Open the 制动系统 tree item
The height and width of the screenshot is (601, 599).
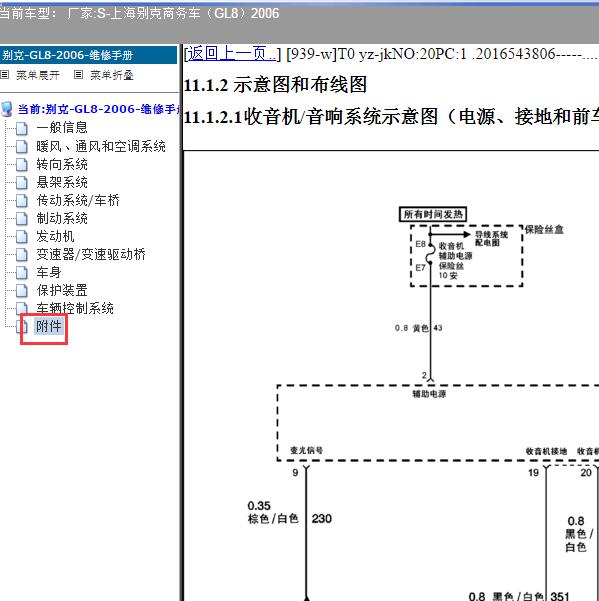pyautogui.click(x=62, y=218)
